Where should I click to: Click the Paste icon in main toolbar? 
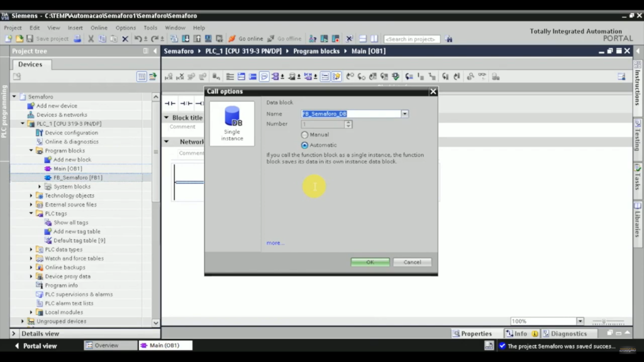click(x=114, y=39)
